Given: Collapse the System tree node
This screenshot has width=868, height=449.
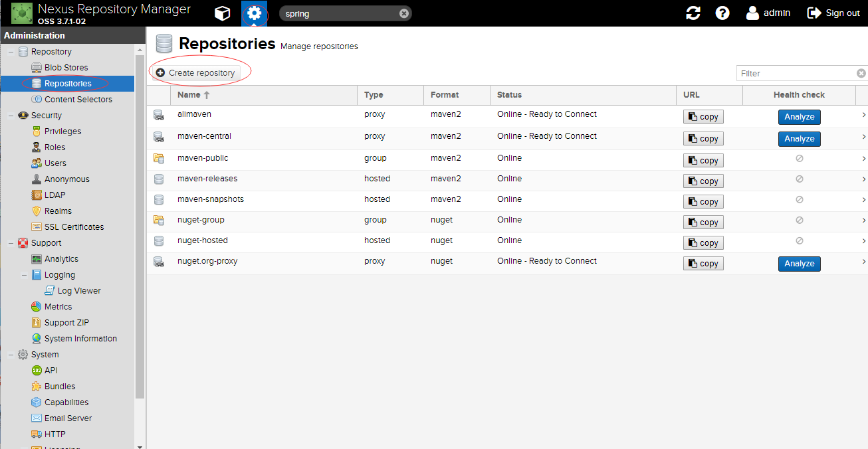Looking at the screenshot, I should (11, 355).
